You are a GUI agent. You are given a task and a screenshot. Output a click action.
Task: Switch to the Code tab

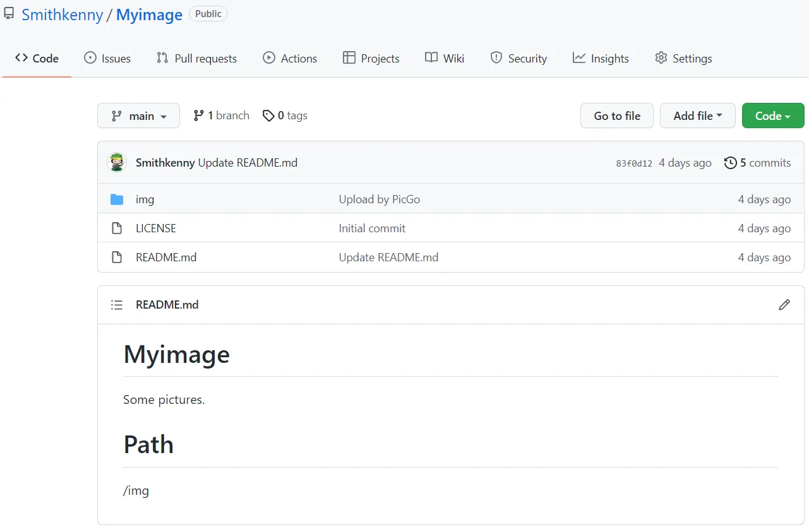coord(37,58)
